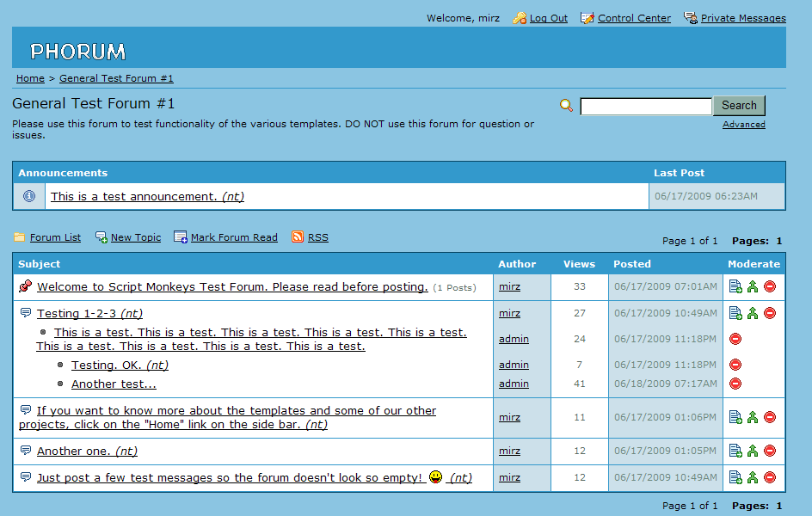Click the move-topic page icon for Welcome topic
Image resolution: width=812 pixels, height=516 pixels.
735,286
